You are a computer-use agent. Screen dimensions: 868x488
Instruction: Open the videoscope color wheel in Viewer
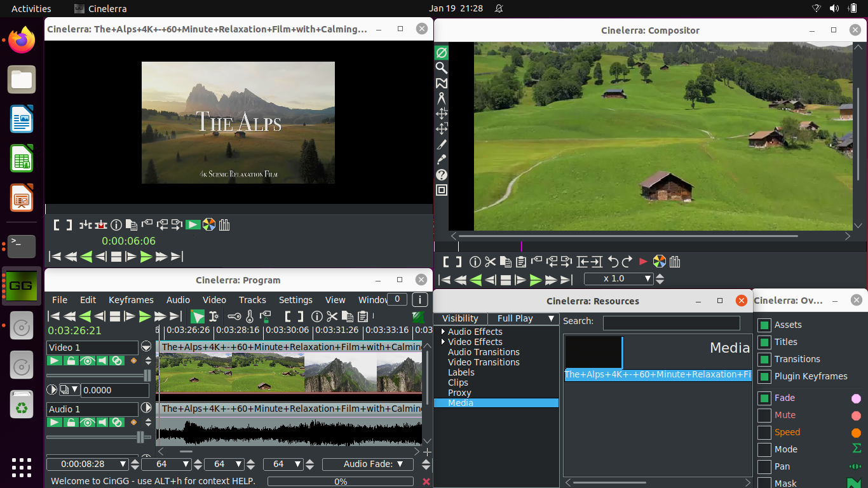[208, 224]
